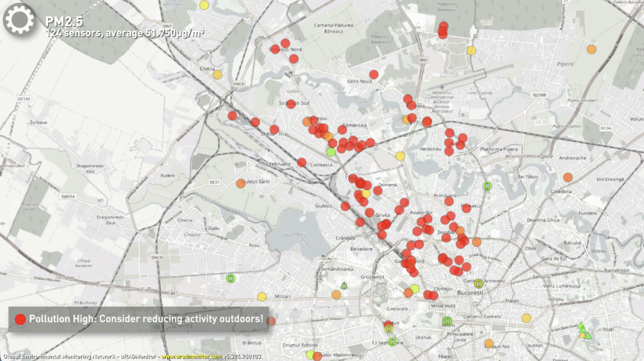This screenshot has height=361, width=644.
Task: Select the green sensor icon near Grozăvești
Action: click(345, 286)
